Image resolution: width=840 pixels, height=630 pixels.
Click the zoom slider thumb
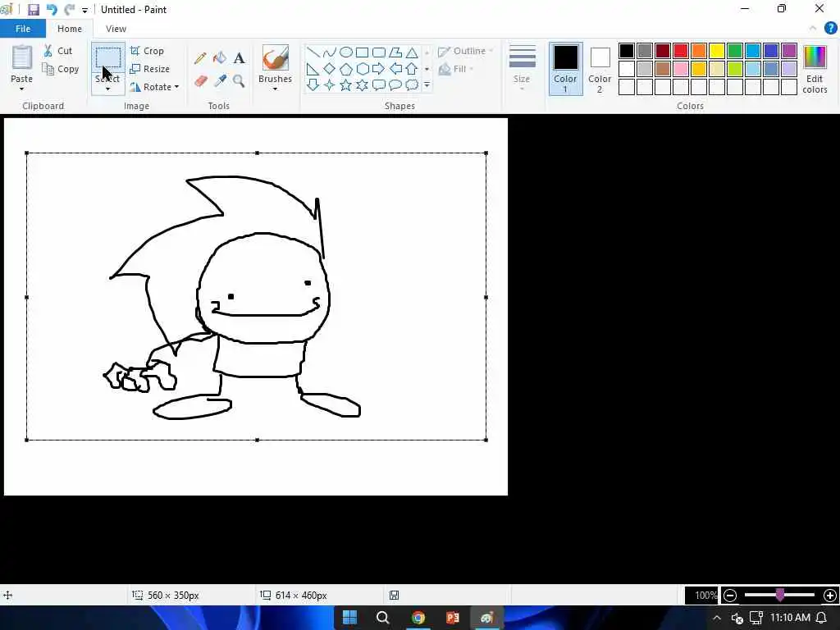pos(780,595)
